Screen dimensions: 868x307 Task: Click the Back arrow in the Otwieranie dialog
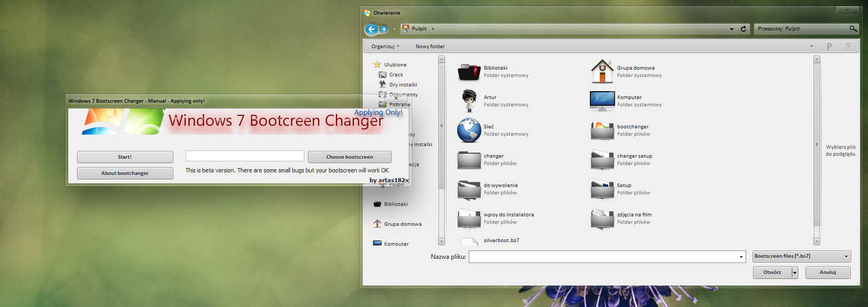click(372, 29)
